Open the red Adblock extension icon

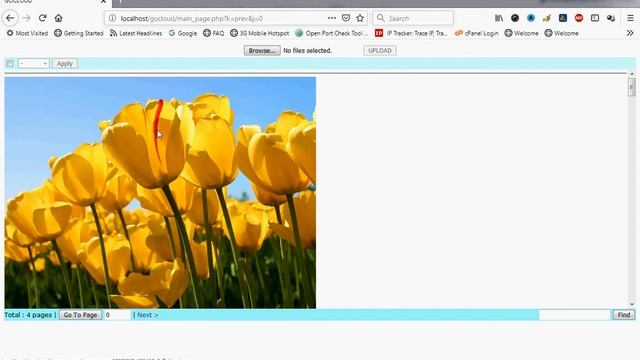click(579, 18)
